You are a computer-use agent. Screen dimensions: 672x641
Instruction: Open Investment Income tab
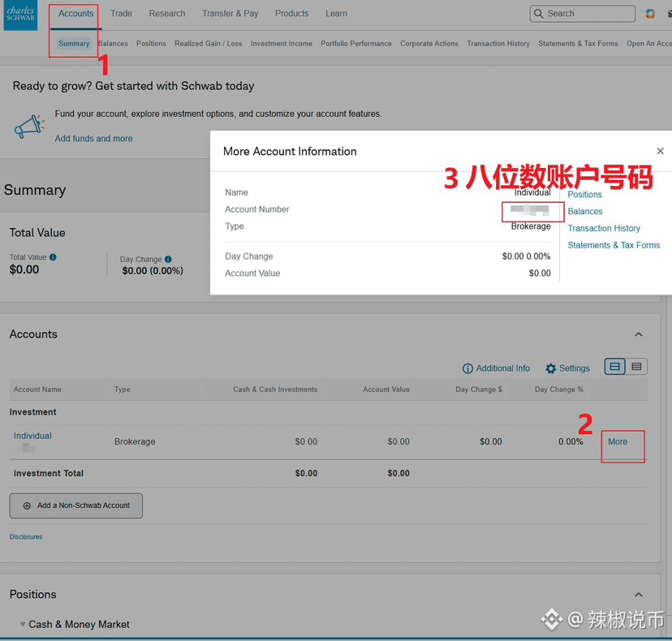(282, 44)
